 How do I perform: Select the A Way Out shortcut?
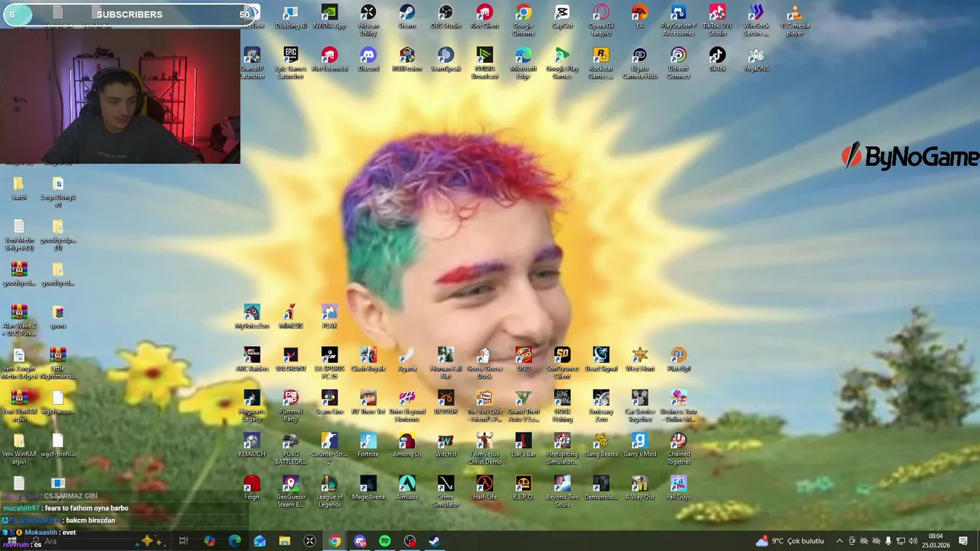[640, 488]
